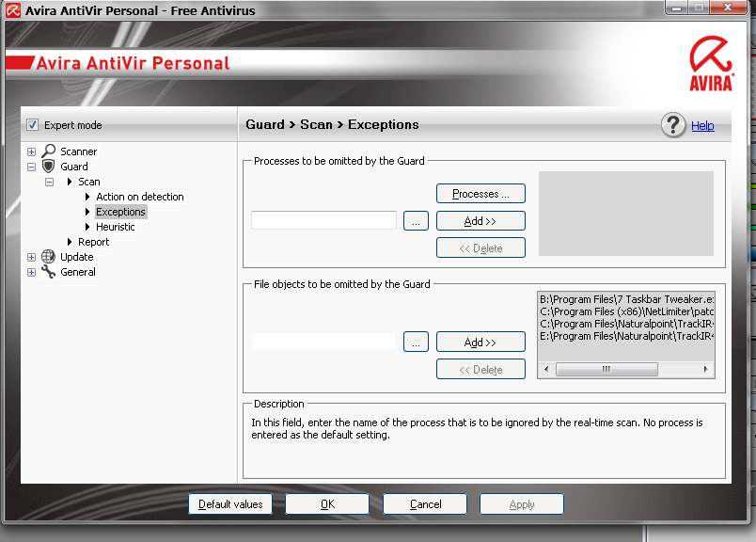
Task: Click the Update globe icon
Action: click(48, 257)
